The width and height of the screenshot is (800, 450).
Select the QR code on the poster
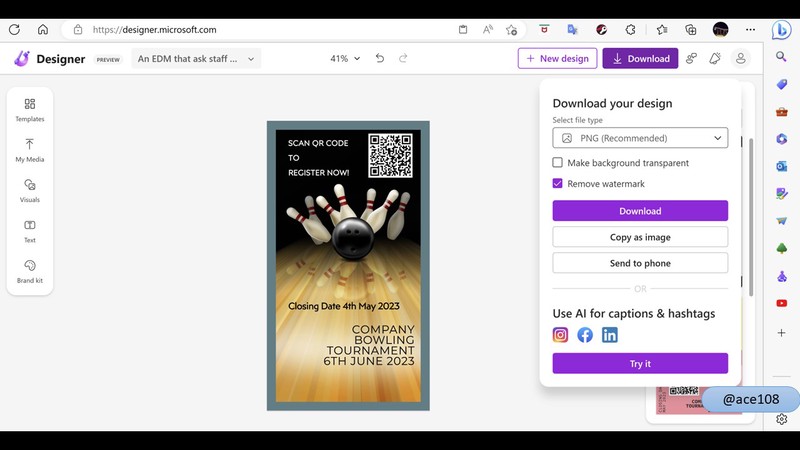(390, 155)
